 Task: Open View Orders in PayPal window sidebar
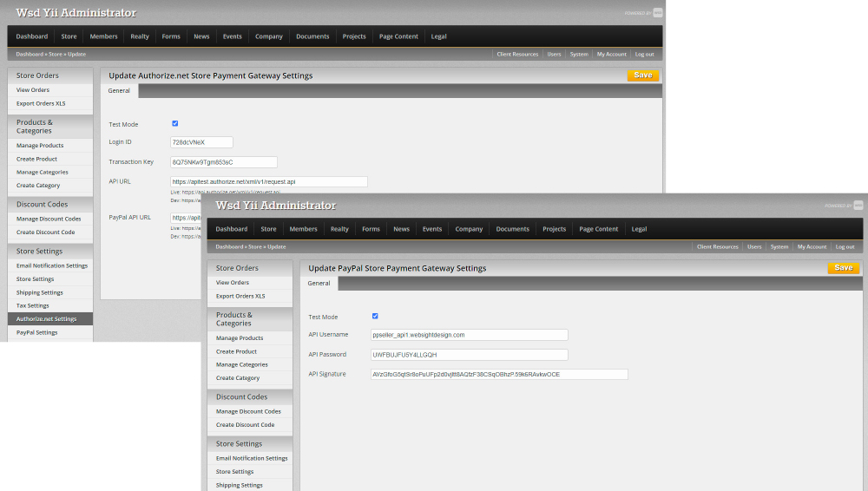click(x=233, y=282)
